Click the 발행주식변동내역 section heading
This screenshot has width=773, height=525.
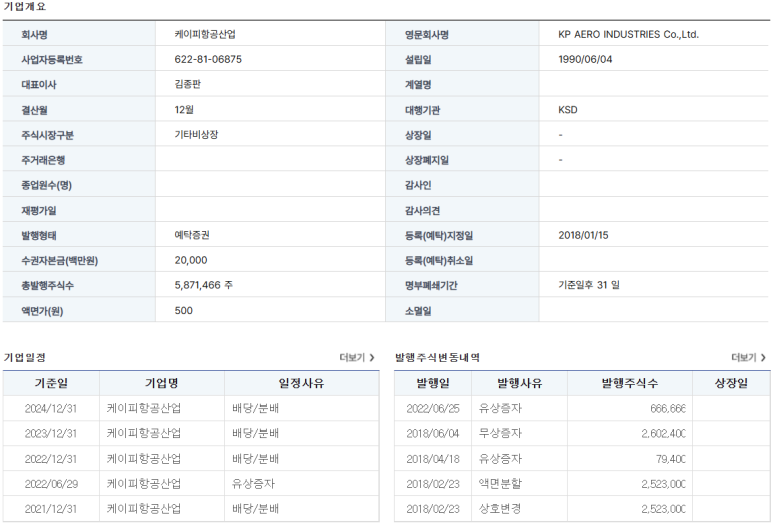click(437, 357)
